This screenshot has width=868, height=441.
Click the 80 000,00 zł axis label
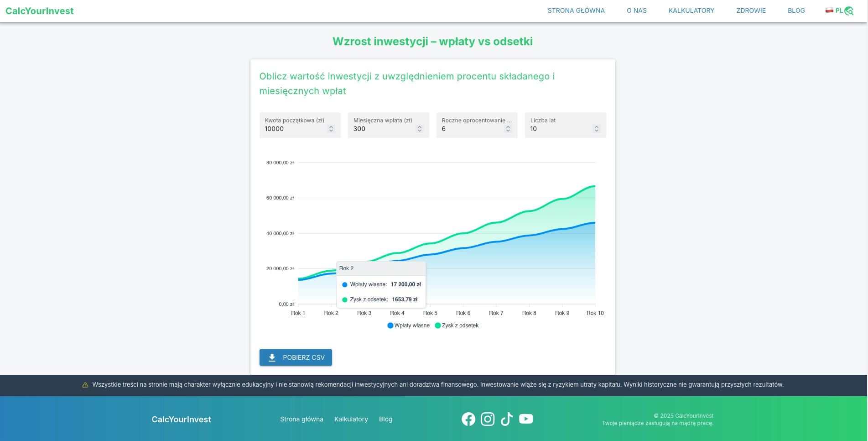pyautogui.click(x=280, y=163)
